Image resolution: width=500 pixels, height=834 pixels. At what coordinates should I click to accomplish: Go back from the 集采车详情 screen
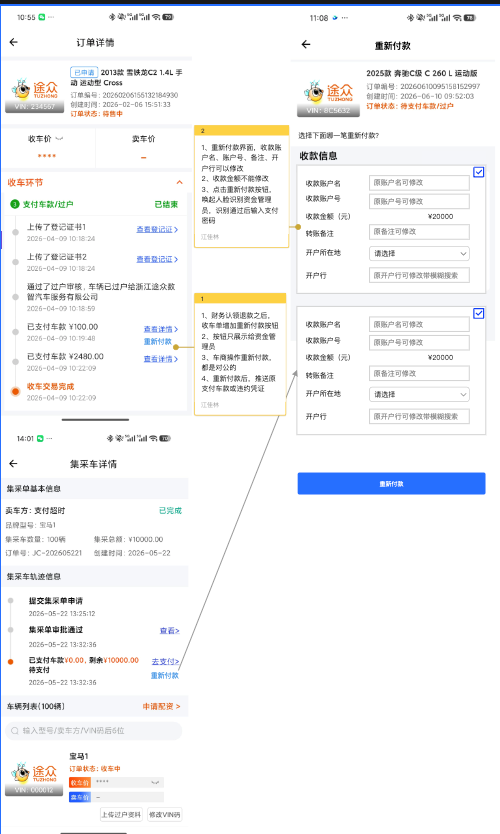pyautogui.click(x=13, y=464)
